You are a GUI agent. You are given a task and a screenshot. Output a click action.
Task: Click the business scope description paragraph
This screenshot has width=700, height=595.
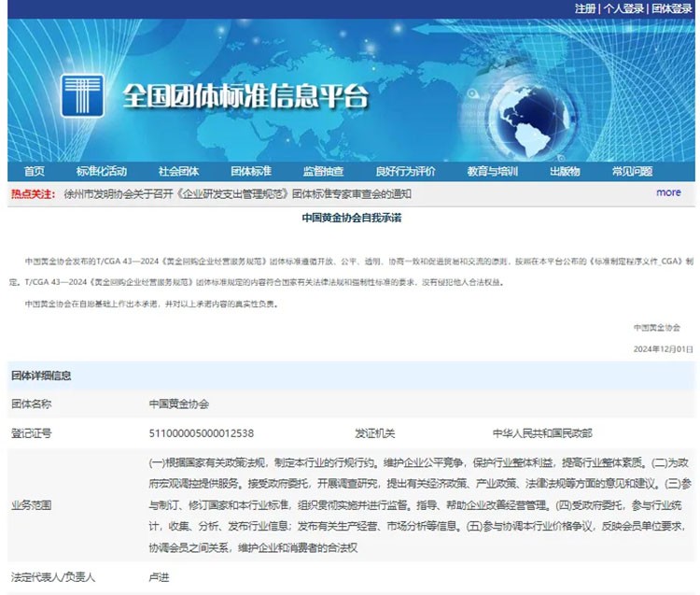point(420,505)
